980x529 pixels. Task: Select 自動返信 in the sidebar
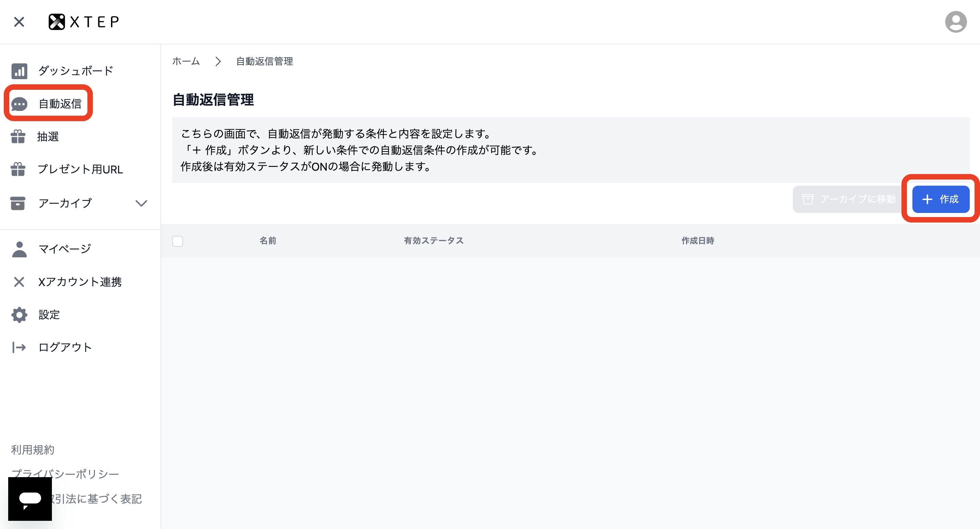pos(60,103)
